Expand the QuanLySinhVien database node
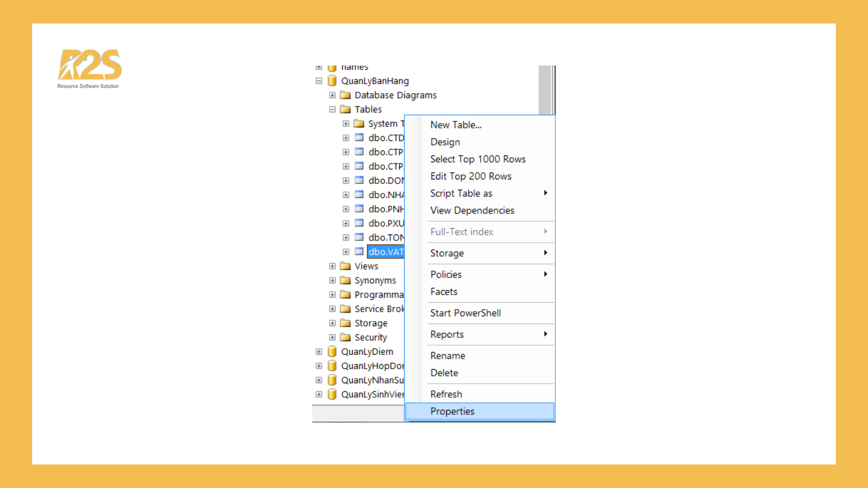Image resolution: width=868 pixels, height=488 pixels. click(319, 394)
